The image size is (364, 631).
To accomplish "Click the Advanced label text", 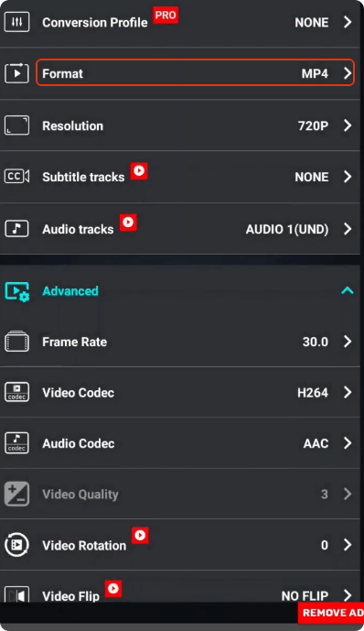I will pyautogui.click(x=70, y=291).
